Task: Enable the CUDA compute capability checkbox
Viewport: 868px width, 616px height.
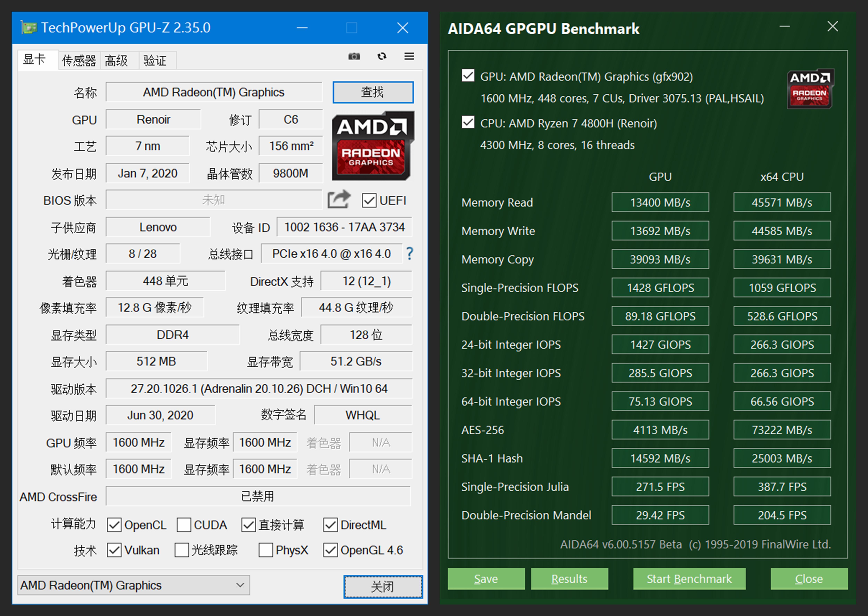Action: tap(184, 525)
